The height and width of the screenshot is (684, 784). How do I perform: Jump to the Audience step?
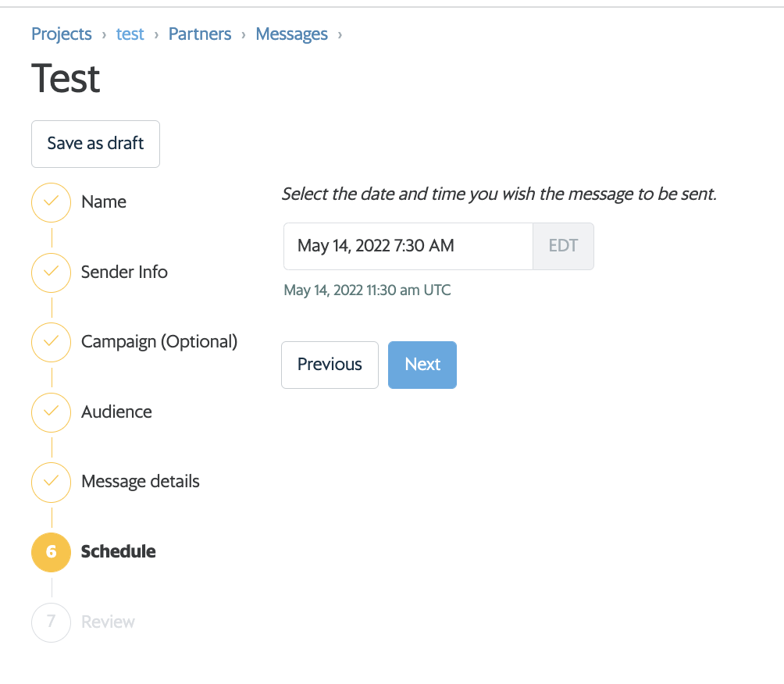tap(116, 412)
